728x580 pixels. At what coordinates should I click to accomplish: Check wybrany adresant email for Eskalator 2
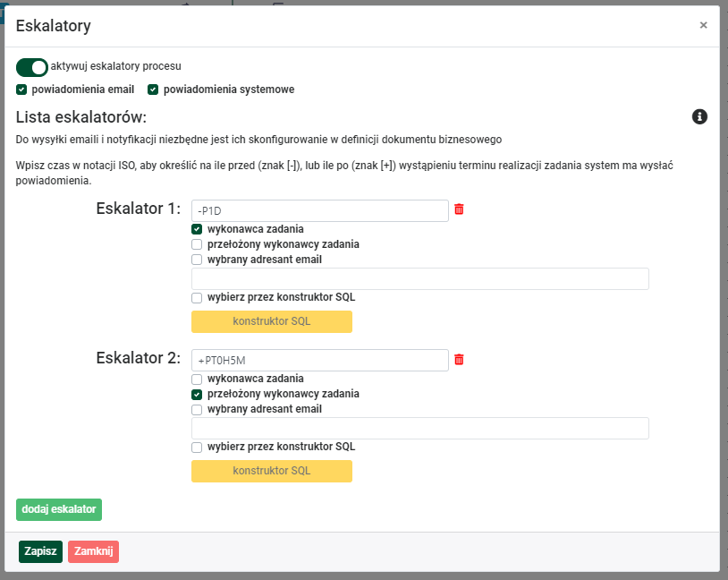tap(197, 410)
